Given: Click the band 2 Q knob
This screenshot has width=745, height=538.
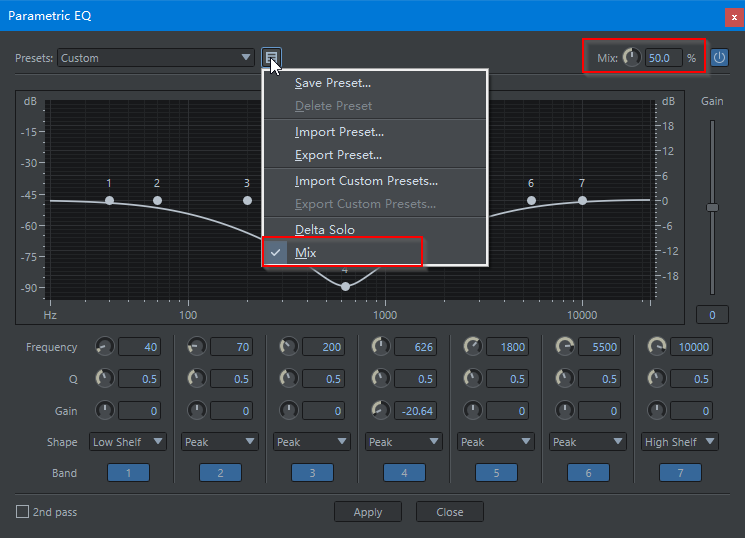Looking at the screenshot, I should point(197,379).
